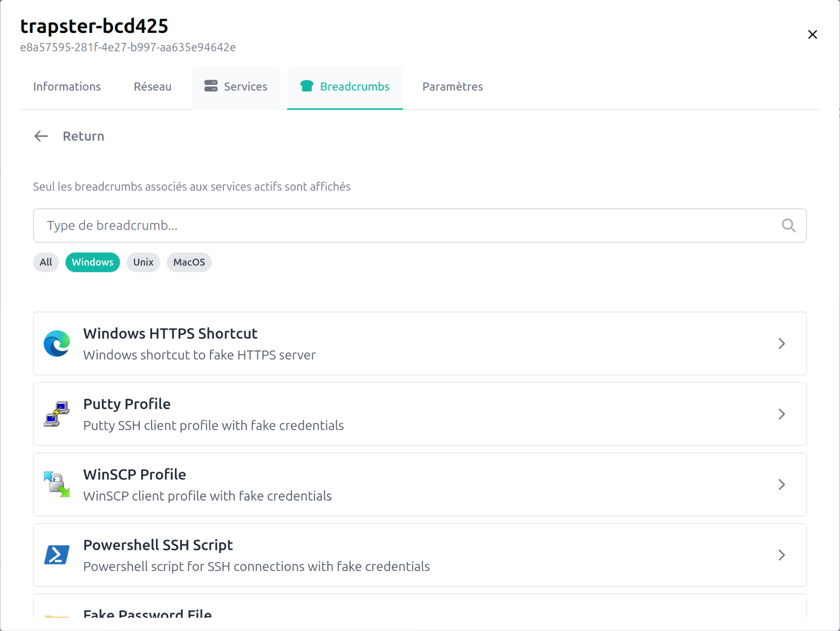This screenshot has width=840, height=631.
Task: Click the WinSCP padlock icon
Action: point(57,484)
